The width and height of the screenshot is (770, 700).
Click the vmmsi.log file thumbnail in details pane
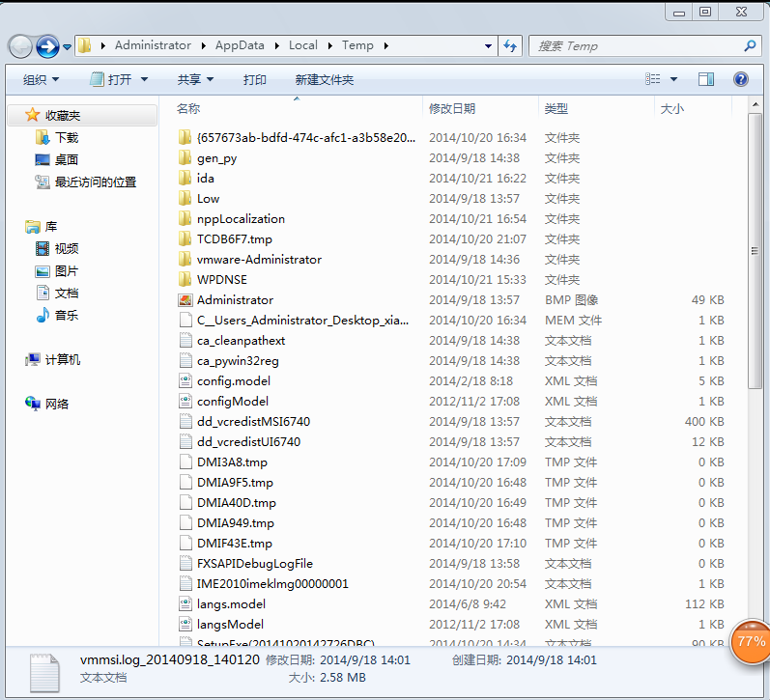coord(44,672)
